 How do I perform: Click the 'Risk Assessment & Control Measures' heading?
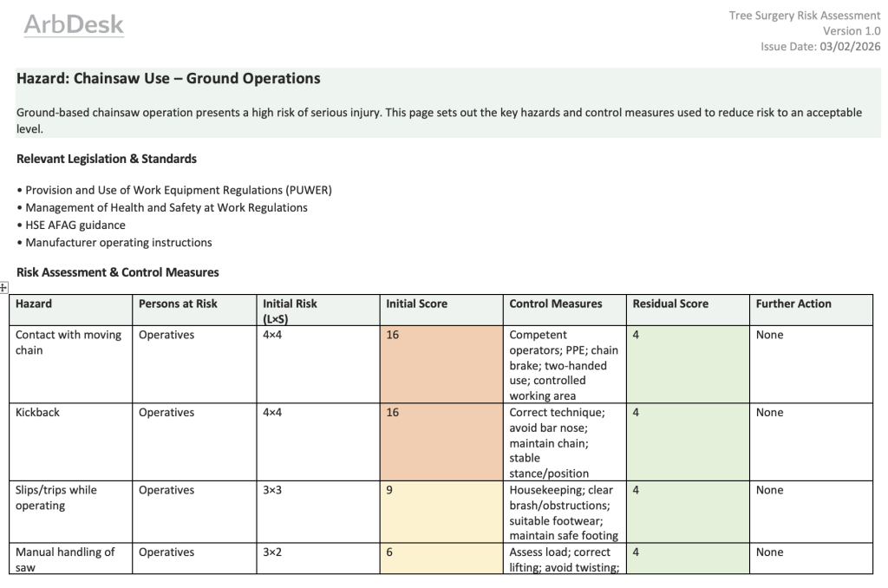118,272
